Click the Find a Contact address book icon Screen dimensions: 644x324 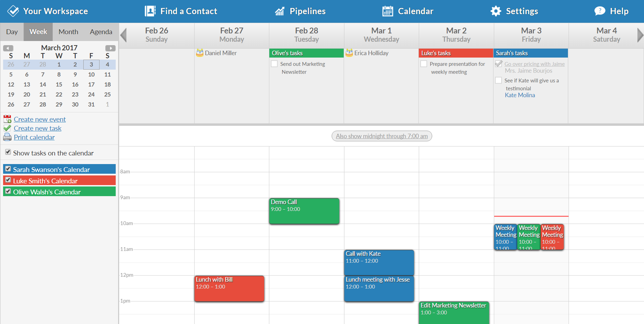(150, 11)
